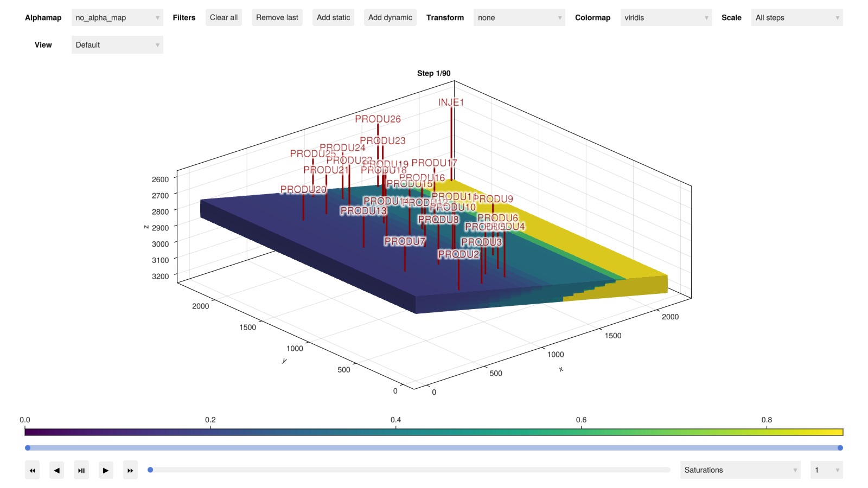Viewport: 868px width, 488px height.
Task: Open the Alphamap dropdown
Action: (117, 18)
